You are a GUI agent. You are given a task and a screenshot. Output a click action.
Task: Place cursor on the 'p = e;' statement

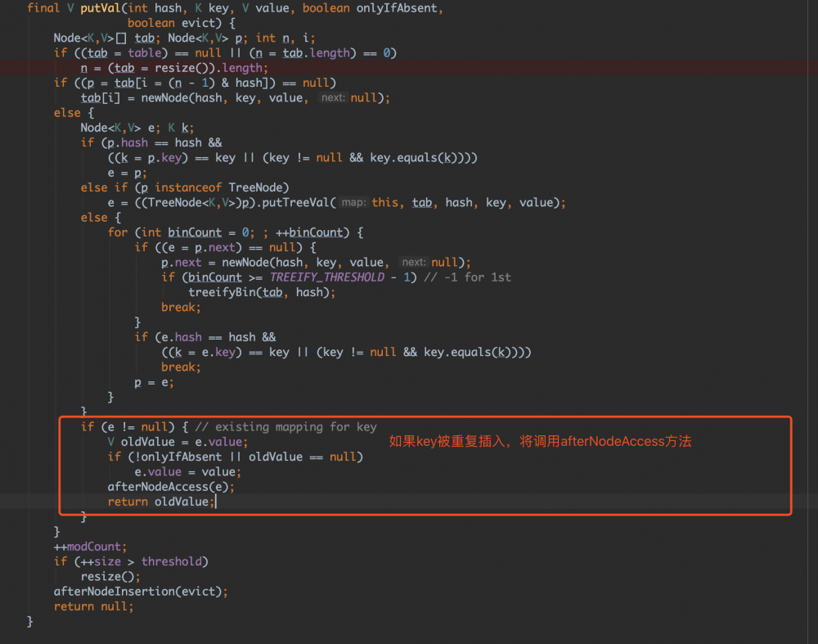pos(154,382)
